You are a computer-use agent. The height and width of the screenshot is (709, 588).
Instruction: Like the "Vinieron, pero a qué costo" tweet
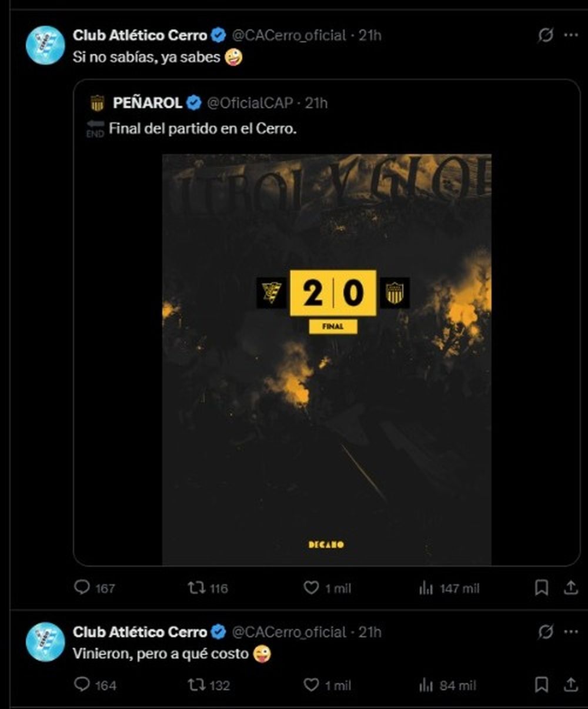pos(311,684)
